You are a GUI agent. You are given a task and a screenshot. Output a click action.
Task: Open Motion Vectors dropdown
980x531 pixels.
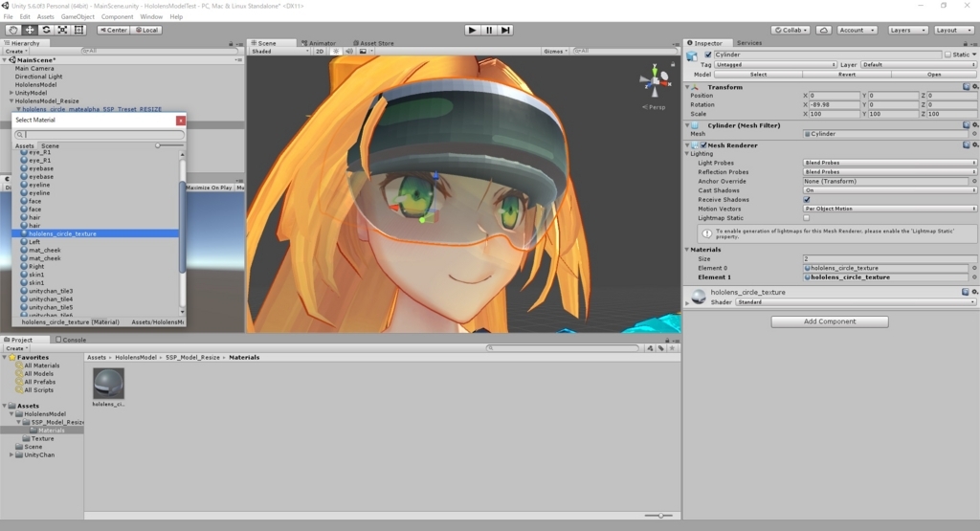[889, 209]
